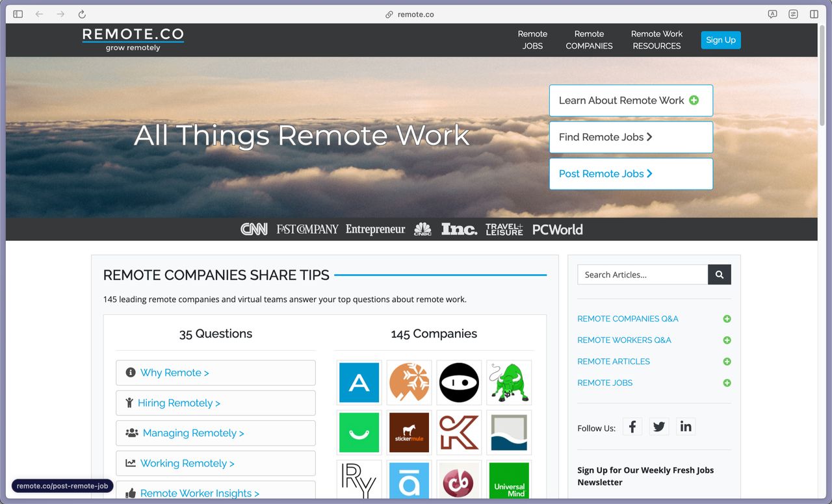The image size is (832, 504).
Task: Open Learn About Remote Work dropdown
Action: (x=630, y=101)
